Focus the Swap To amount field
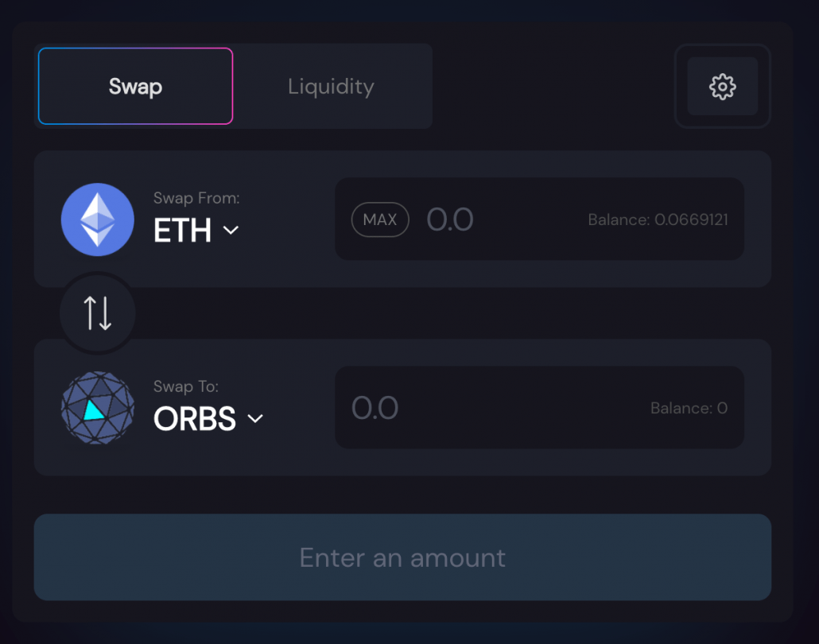This screenshot has height=644, width=819. pyautogui.click(x=540, y=408)
